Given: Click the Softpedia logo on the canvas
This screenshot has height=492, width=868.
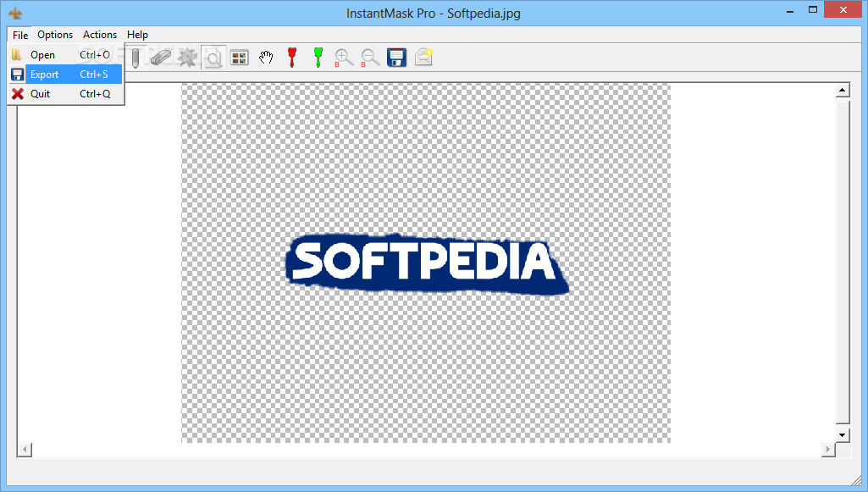Looking at the screenshot, I should (x=427, y=264).
